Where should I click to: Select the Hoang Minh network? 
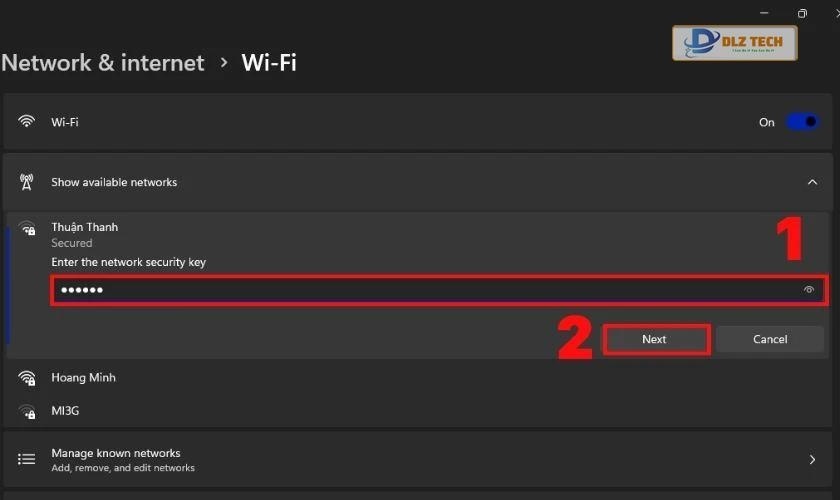pos(84,378)
